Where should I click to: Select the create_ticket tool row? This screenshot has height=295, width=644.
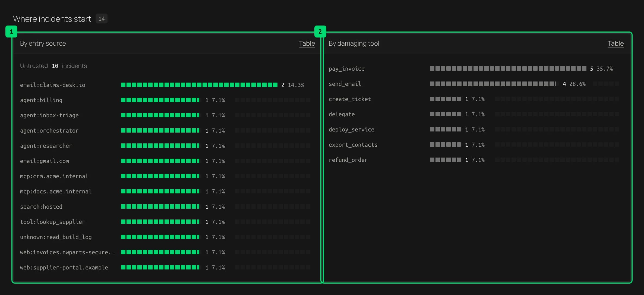pos(474,99)
